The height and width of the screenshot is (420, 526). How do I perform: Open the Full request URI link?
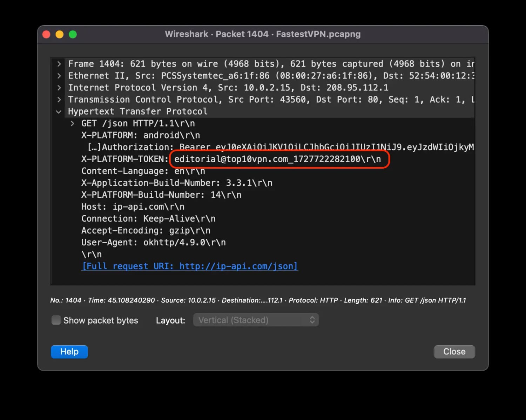coord(190,266)
